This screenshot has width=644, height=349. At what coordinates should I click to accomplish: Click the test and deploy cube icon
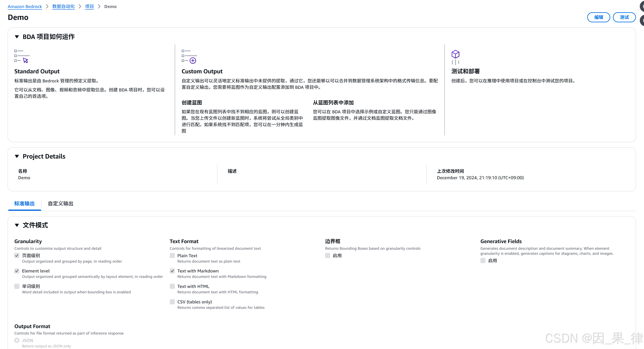pyautogui.click(x=455, y=57)
